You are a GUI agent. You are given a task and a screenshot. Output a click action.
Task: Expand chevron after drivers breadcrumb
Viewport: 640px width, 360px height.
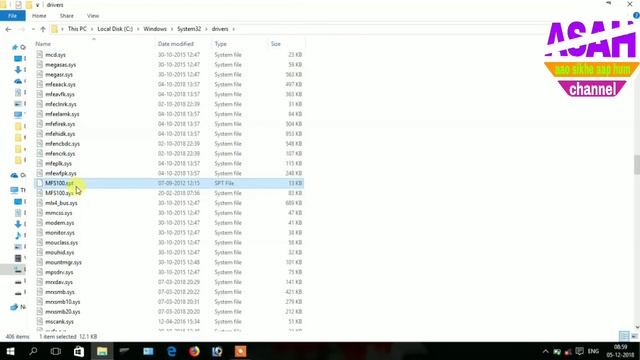pyautogui.click(x=233, y=29)
